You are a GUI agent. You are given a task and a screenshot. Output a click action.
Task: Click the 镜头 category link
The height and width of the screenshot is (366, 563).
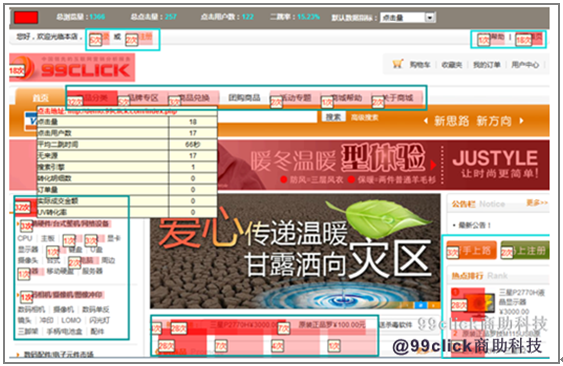tap(24, 320)
